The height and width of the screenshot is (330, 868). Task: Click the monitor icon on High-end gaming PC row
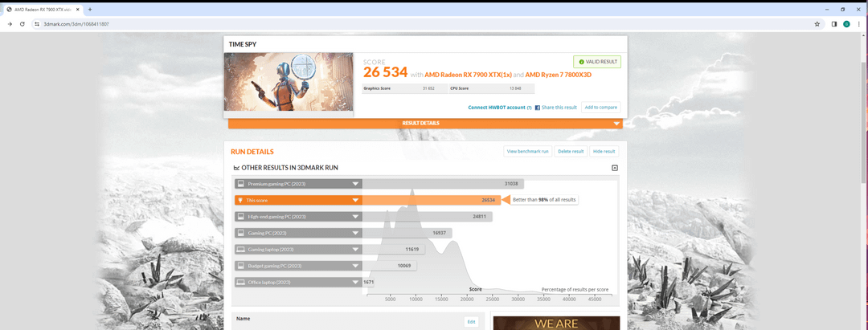(240, 217)
